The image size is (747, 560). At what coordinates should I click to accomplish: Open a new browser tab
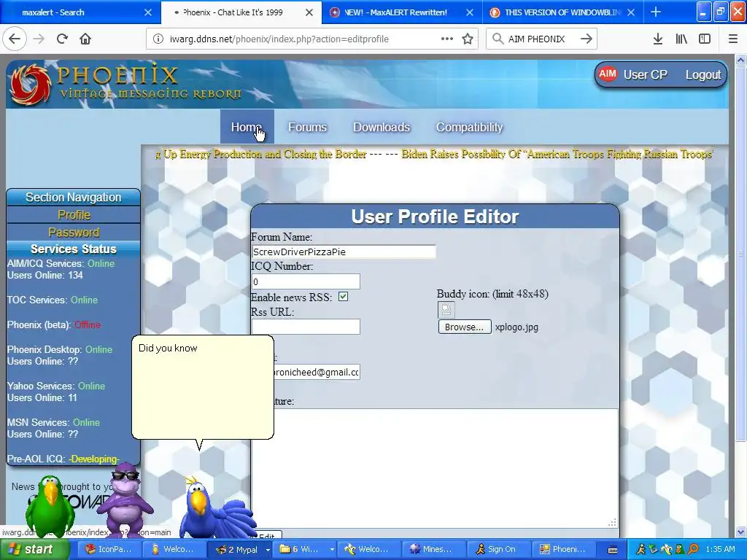tap(656, 12)
